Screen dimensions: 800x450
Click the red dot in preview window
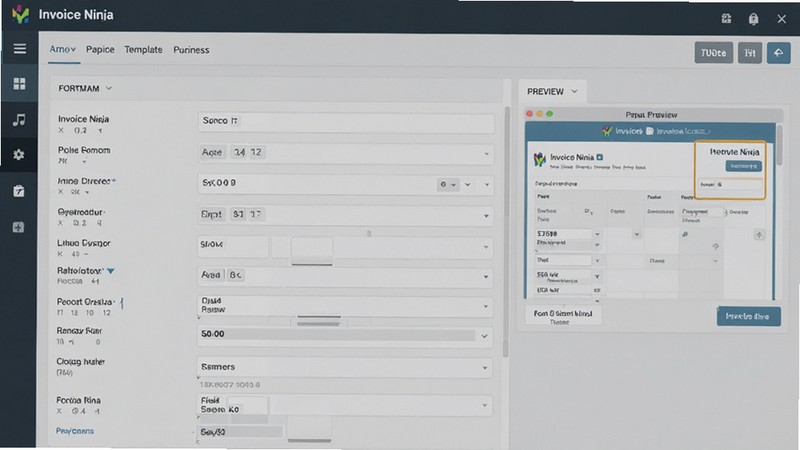pos(530,114)
